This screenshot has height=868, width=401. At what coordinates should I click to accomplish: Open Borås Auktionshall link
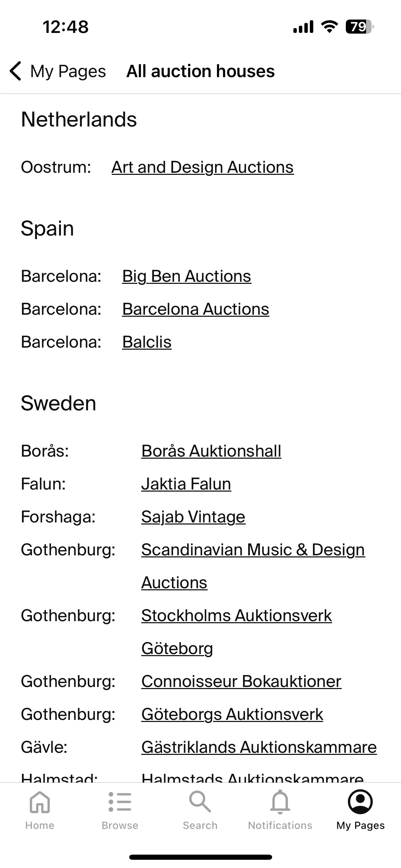tap(211, 451)
